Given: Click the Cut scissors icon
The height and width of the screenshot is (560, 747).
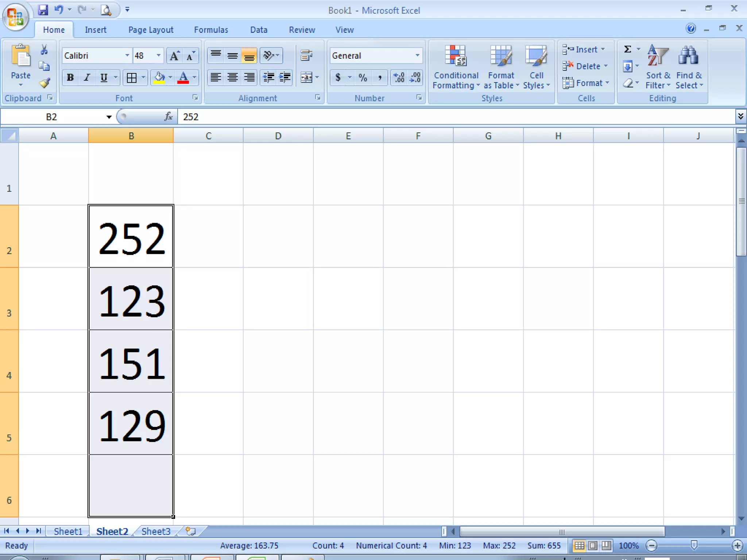Looking at the screenshot, I should 44,50.
